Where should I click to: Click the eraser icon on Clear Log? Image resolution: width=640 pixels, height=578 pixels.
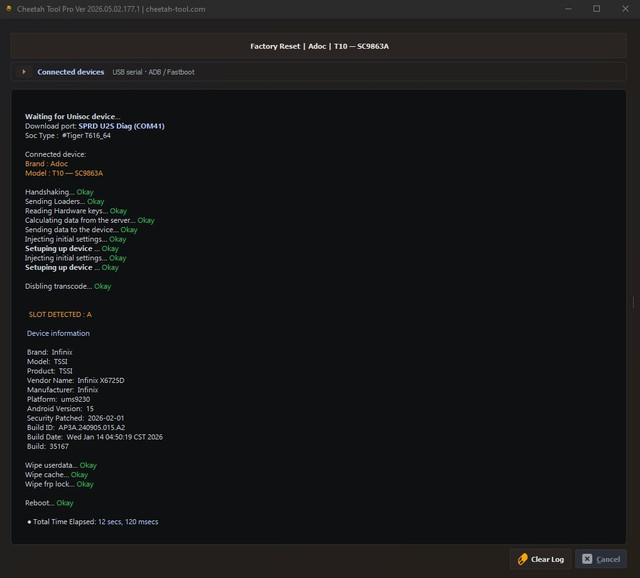pos(522,559)
